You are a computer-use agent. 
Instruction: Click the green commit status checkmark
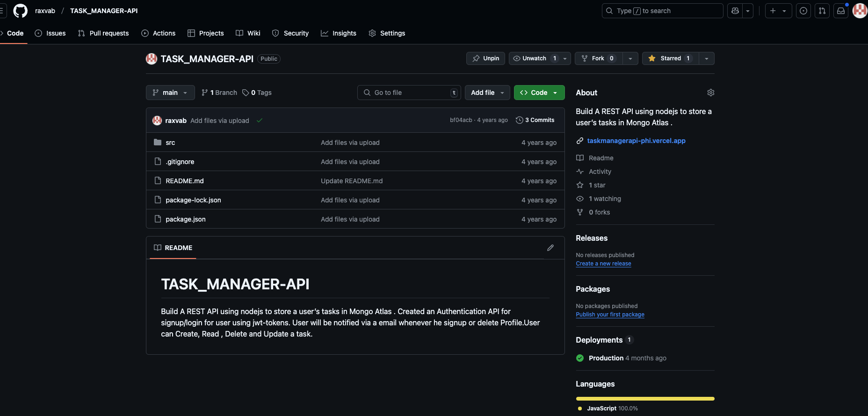coord(260,121)
